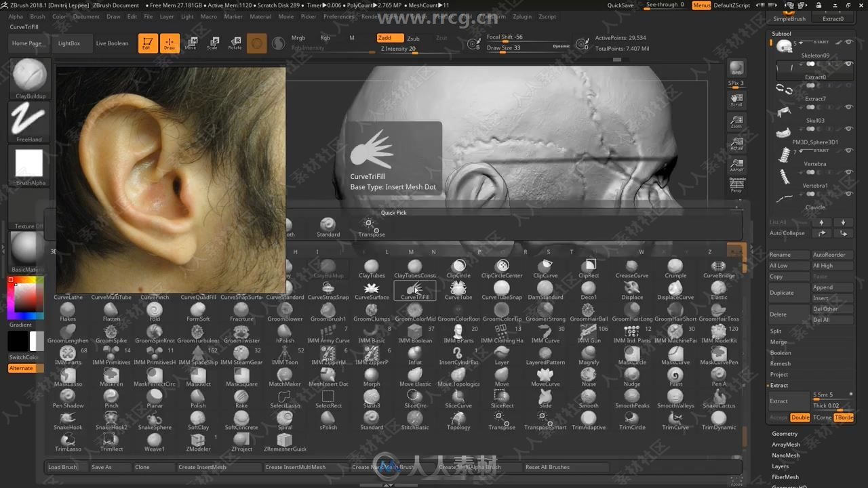Click the AAHalf view icon
Screen dimensions: 868x488
(x=736, y=164)
